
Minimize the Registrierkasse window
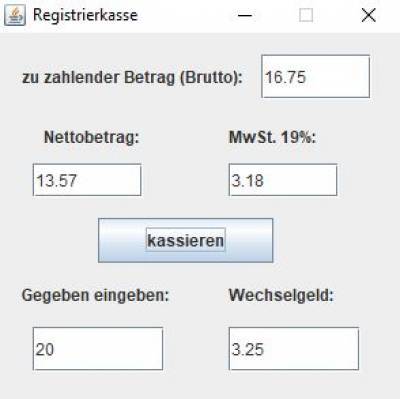245,15
